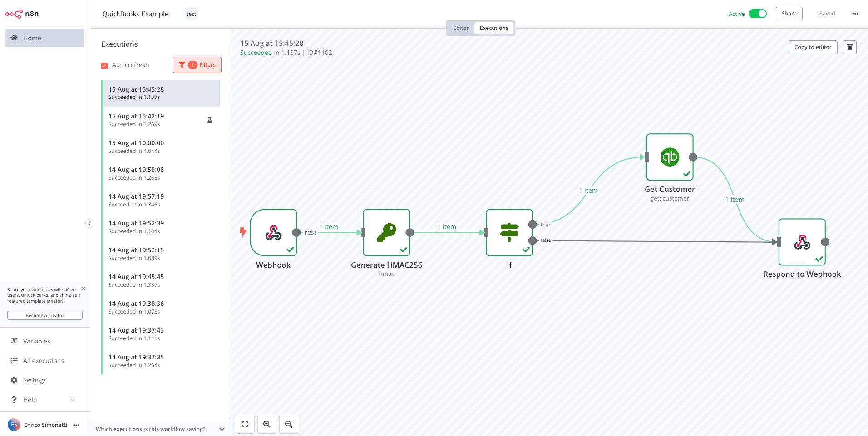Open the Home page

click(x=44, y=38)
